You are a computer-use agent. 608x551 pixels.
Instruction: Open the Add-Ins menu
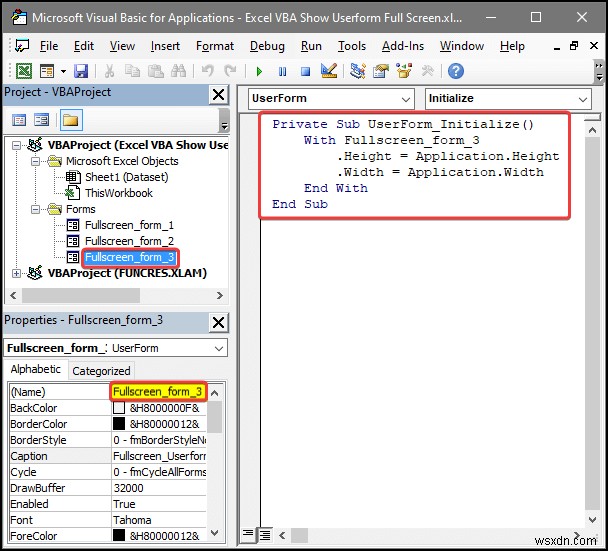(403, 46)
